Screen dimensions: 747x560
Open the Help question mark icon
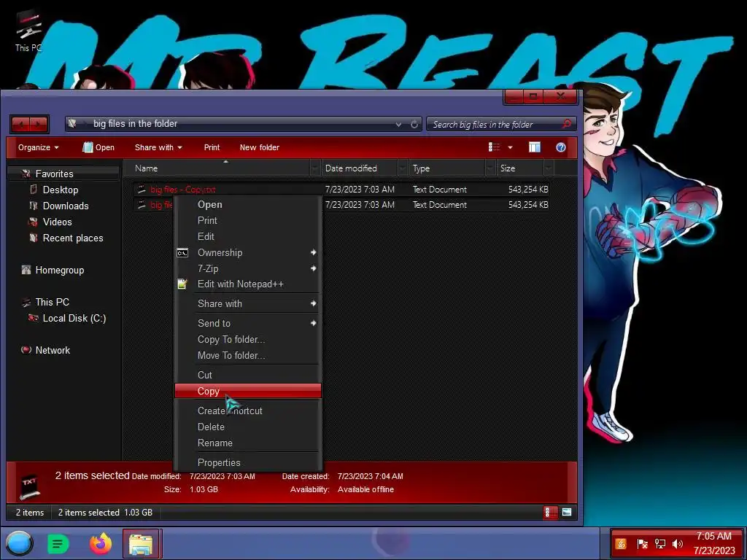point(561,147)
